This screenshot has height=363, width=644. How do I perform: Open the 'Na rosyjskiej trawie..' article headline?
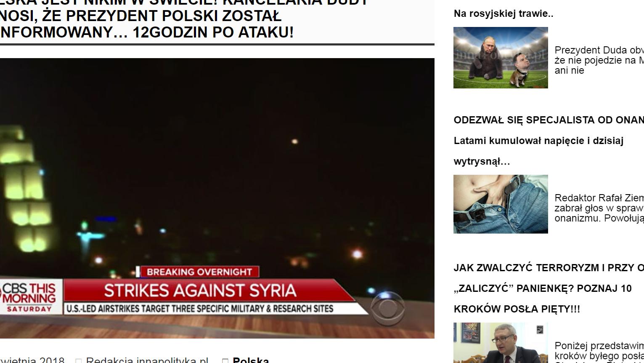[504, 13]
